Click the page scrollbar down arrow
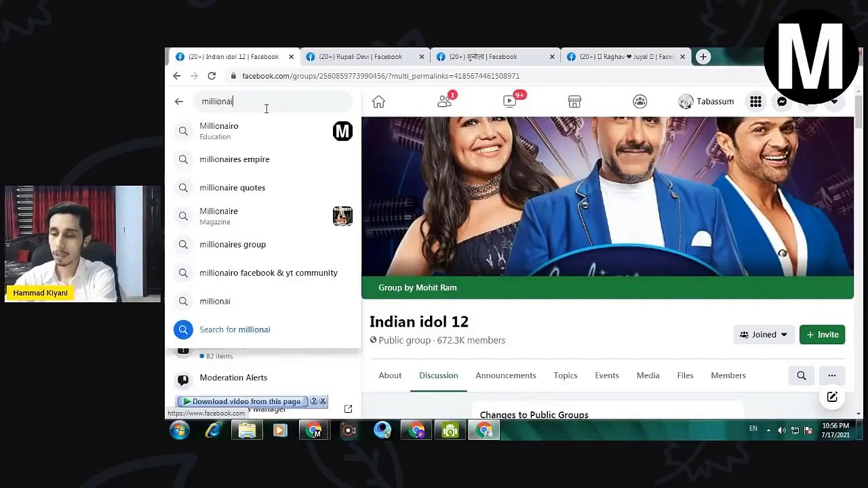The width and height of the screenshot is (868, 488). (859, 413)
